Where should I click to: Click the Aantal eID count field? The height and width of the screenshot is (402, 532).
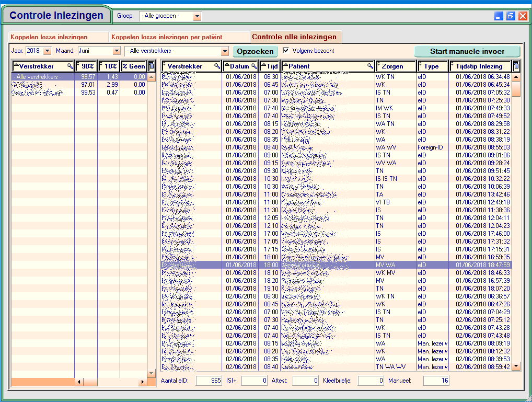pyautogui.click(x=209, y=381)
